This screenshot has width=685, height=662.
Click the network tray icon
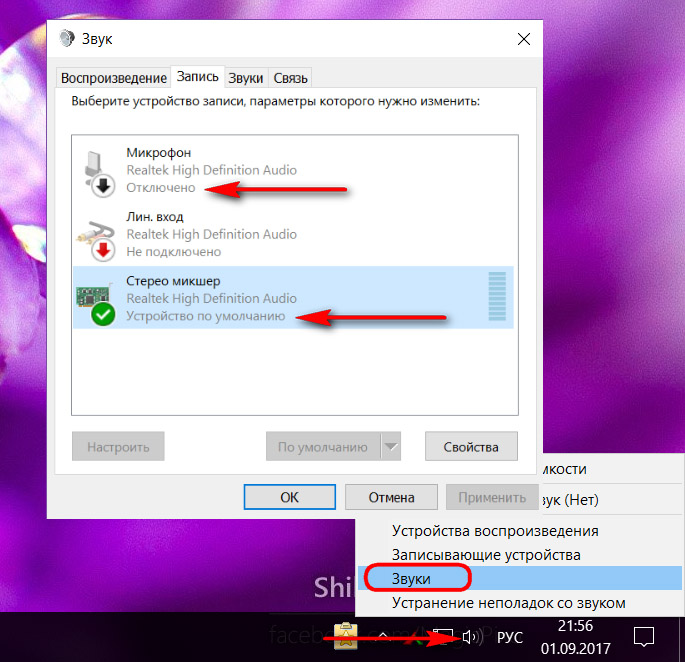pos(443,637)
